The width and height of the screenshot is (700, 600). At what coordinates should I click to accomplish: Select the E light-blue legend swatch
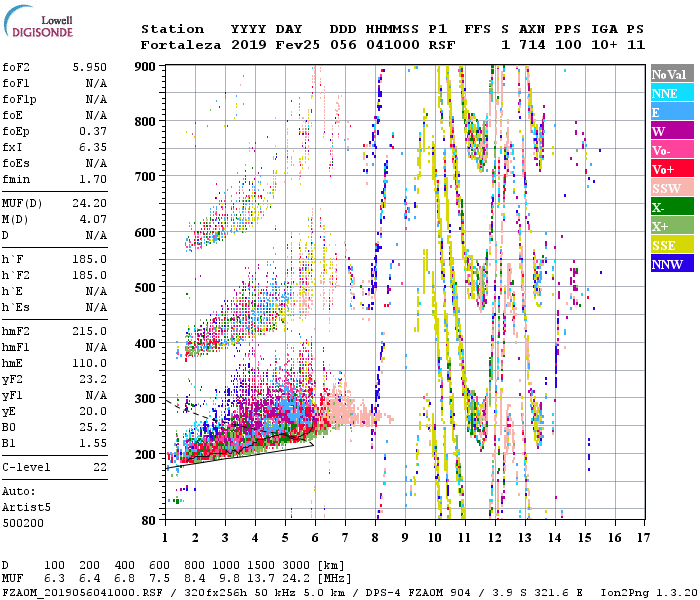coord(672,112)
